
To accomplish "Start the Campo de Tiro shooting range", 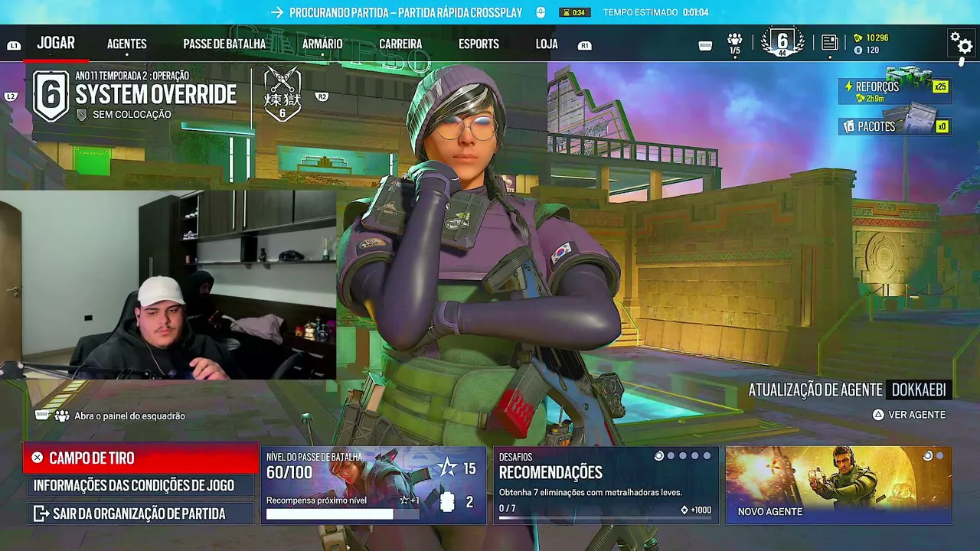I will (x=142, y=458).
